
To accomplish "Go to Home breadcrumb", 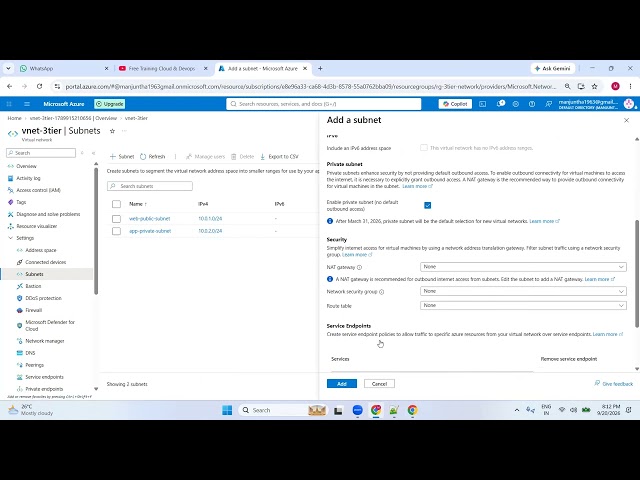I will click(x=14, y=118).
